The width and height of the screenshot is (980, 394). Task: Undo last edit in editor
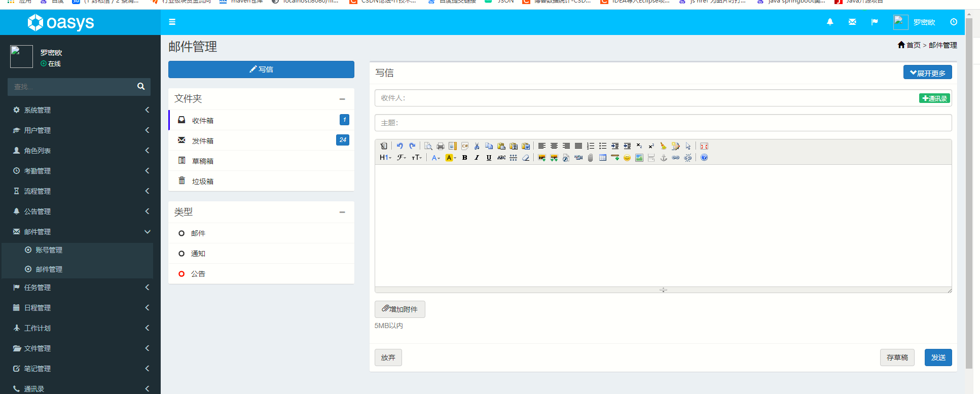click(400, 146)
